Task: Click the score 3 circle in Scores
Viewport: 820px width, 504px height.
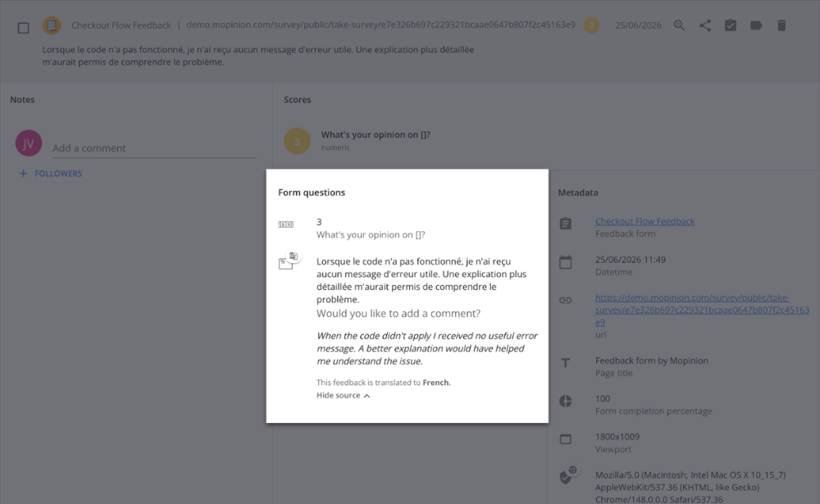Action: 297,141
